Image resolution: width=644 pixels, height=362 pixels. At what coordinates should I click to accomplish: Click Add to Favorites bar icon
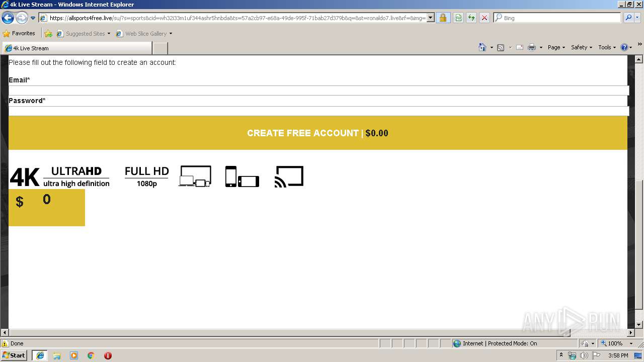click(x=48, y=34)
